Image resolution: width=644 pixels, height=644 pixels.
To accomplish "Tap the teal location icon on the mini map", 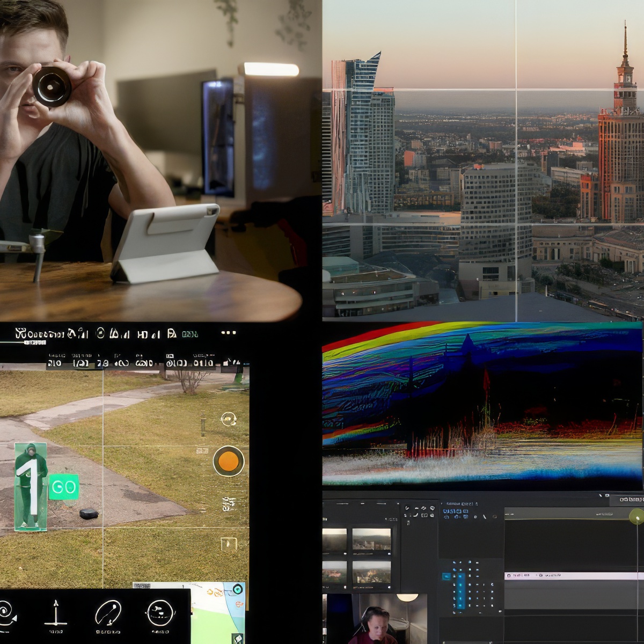I will point(237,589).
